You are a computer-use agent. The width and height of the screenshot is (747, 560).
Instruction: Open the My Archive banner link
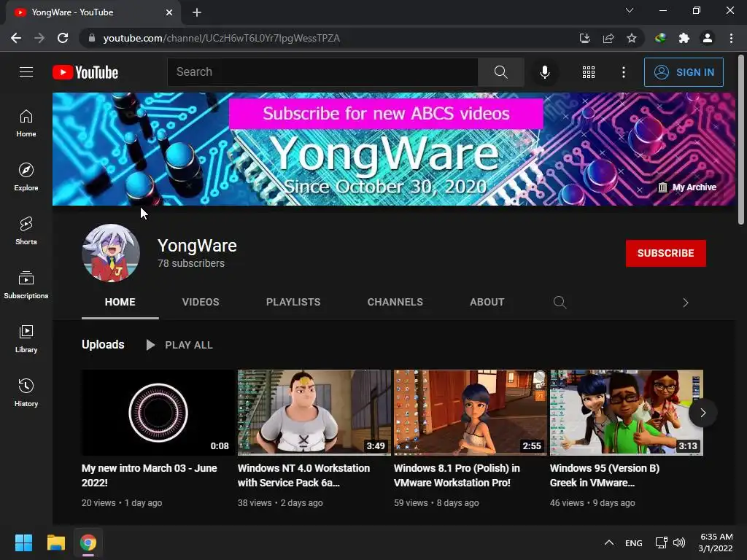point(687,187)
